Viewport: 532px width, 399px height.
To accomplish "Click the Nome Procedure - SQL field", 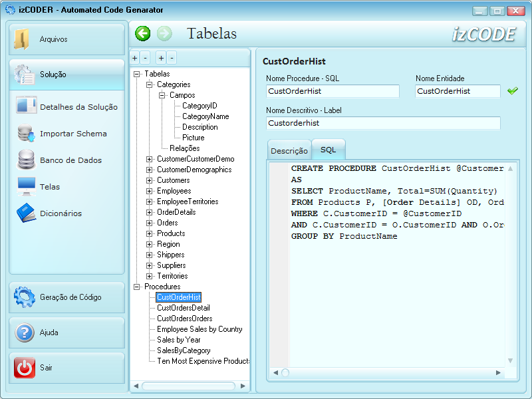I will click(x=332, y=91).
